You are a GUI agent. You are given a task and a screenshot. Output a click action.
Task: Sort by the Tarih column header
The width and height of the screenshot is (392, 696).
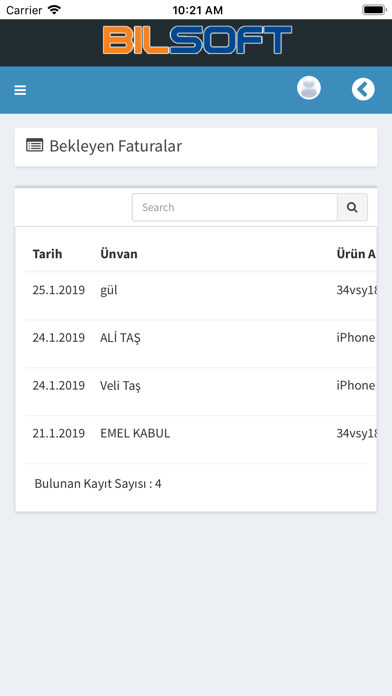coord(47,254)
